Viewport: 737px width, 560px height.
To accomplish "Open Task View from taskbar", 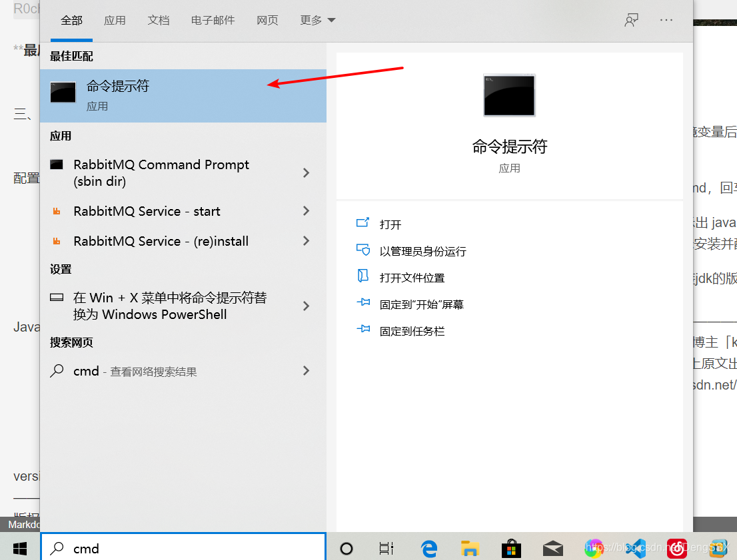I will [386, 548].
